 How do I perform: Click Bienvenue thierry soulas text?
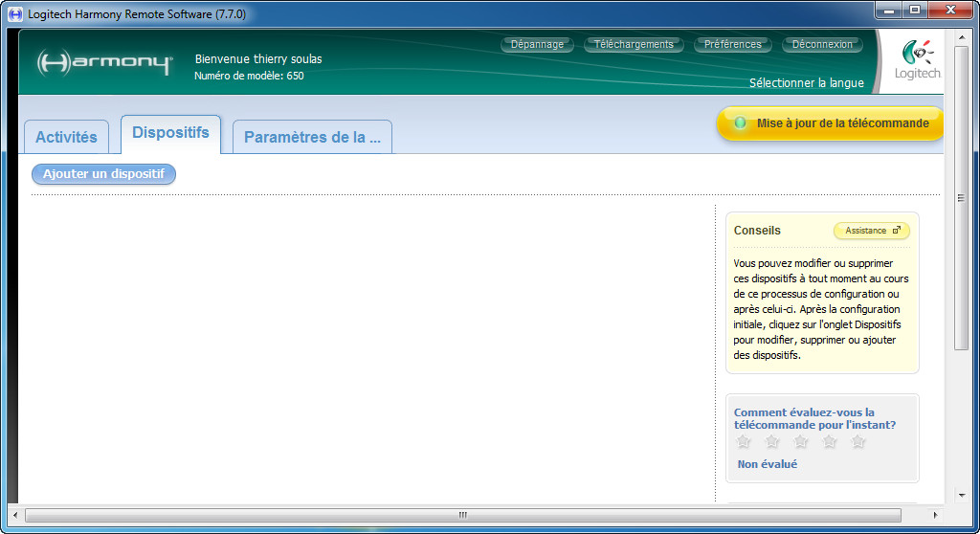[258, 58]
